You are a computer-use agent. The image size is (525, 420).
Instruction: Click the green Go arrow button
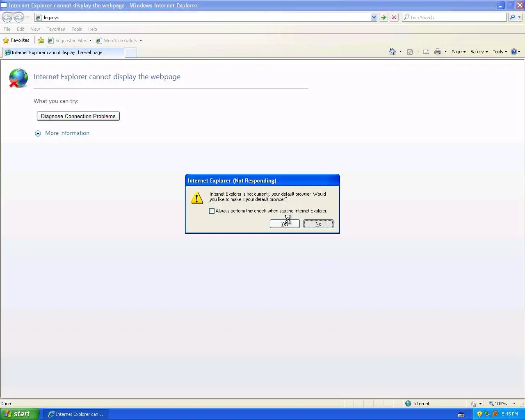point(383,17)
